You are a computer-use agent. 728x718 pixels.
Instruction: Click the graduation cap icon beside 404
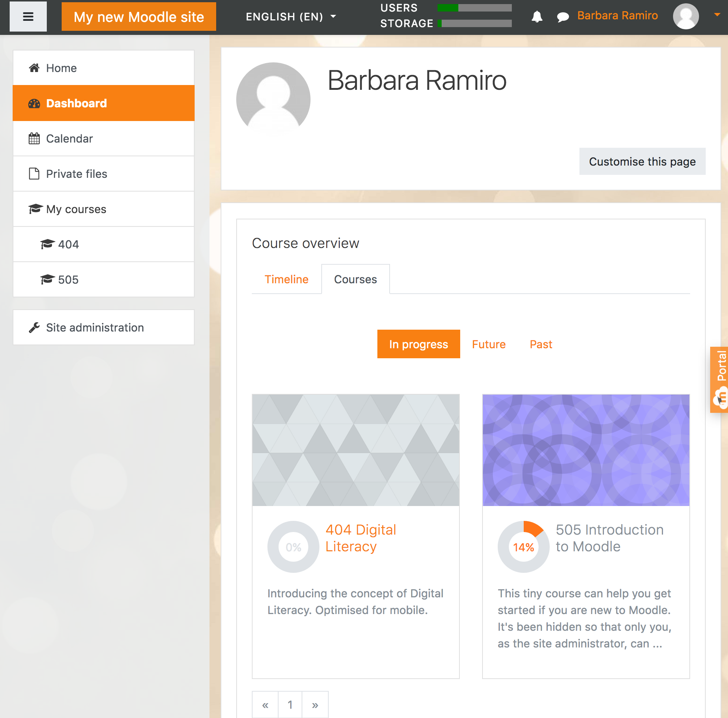48,244
